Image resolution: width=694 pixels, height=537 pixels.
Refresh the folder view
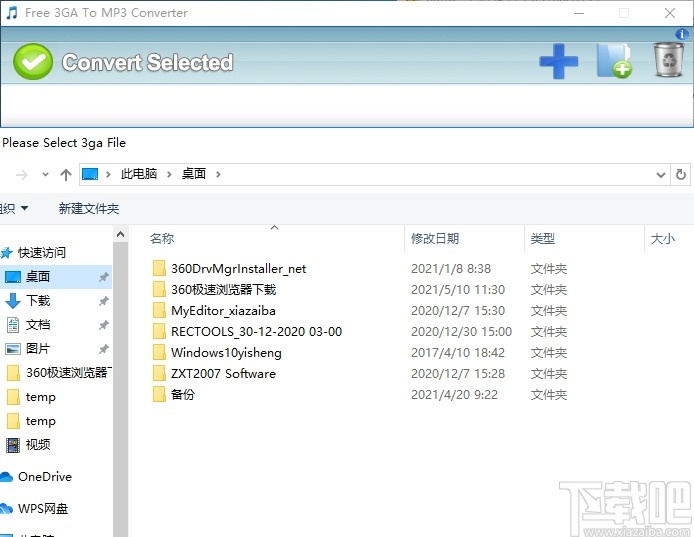pos(681,174)
